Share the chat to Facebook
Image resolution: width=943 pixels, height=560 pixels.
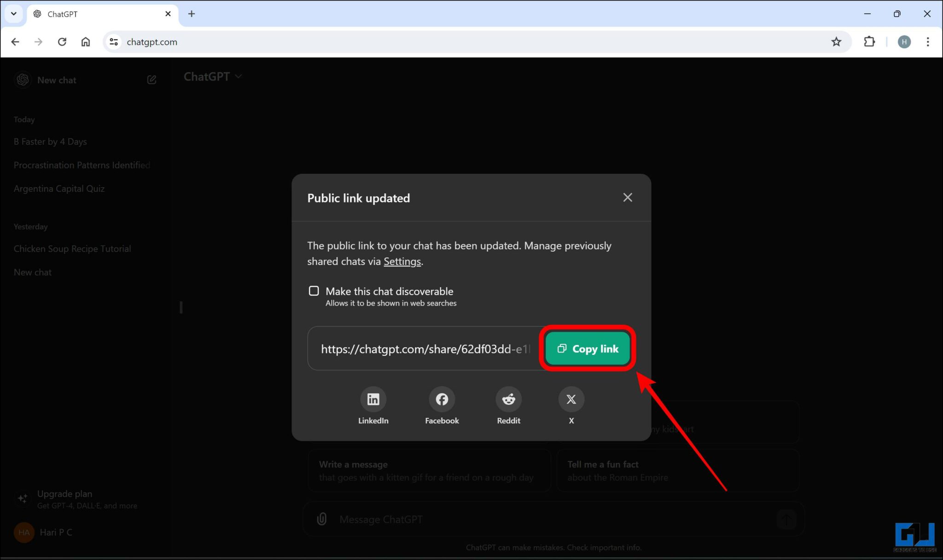(x=441, y=399)
